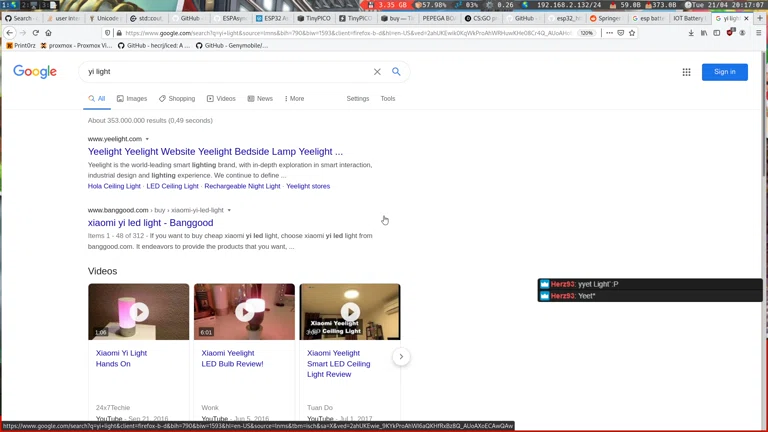Open the Firefox hamburger menu
This screenshot has width=768, height=432.
click(x=758, y=33)
